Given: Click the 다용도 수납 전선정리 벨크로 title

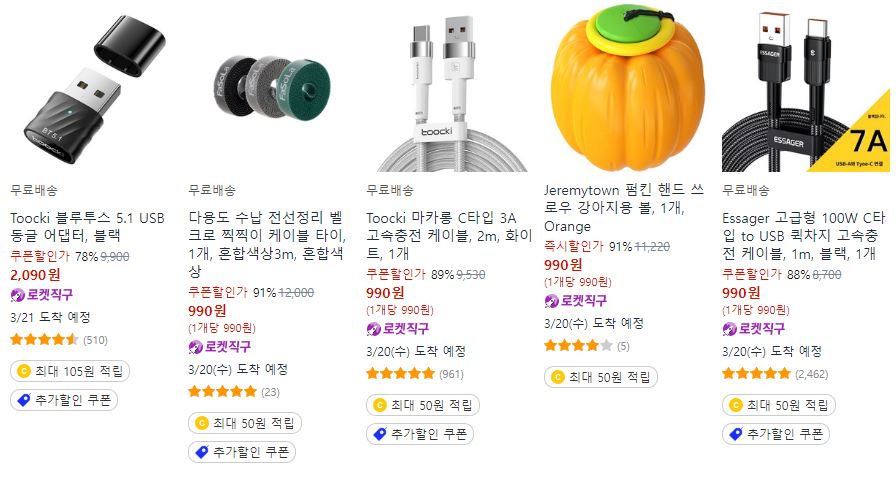Looking at the screenshot, I should click(267, 244).
